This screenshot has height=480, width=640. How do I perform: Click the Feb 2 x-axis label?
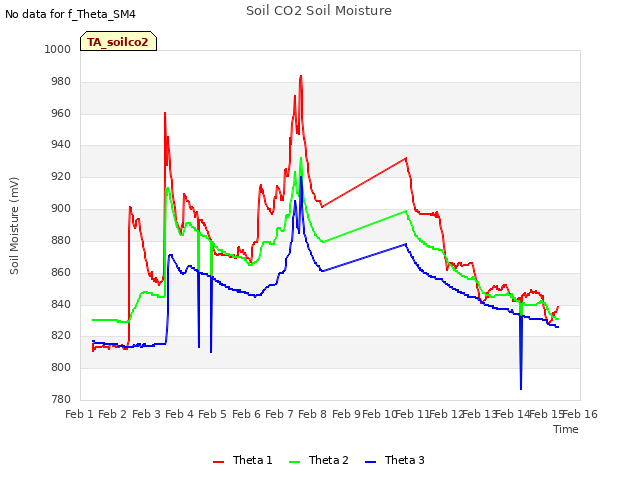tap(112, 414)
